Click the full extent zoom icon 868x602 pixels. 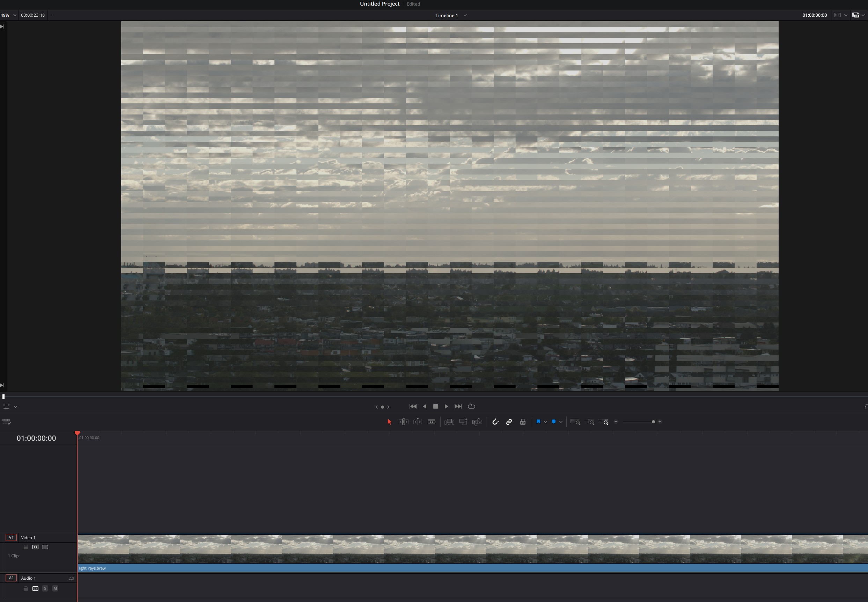pos(574,422)
